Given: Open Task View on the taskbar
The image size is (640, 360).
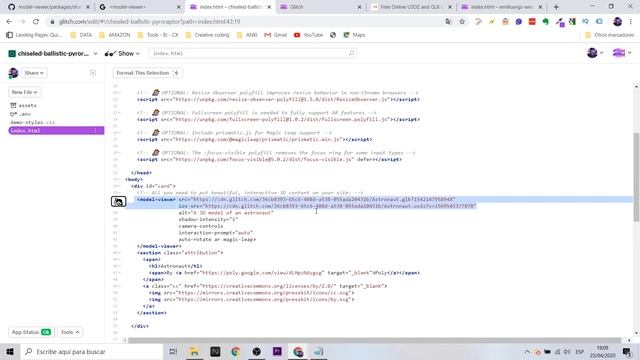Looking at the screenshot, I should pos(173,351).
